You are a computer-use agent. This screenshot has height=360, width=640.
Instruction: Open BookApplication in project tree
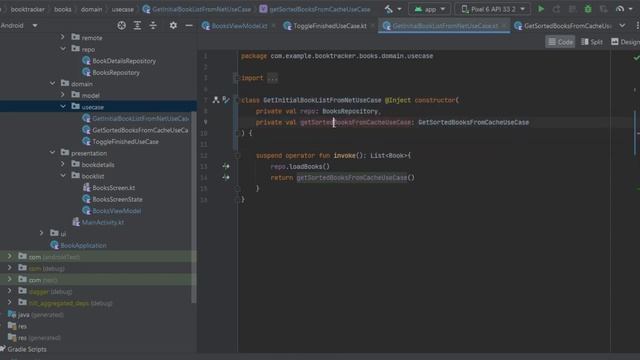[79, 245]
